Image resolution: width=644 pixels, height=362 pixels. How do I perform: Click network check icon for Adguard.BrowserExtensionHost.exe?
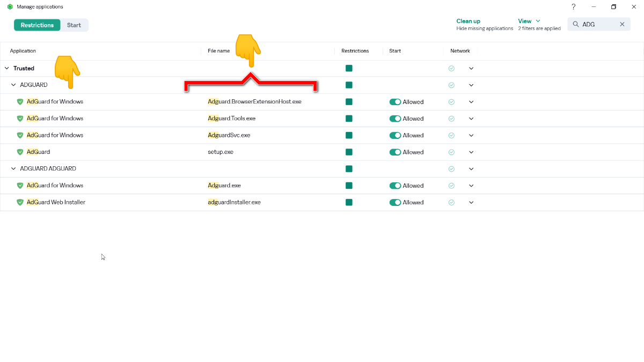coord(451,102)
